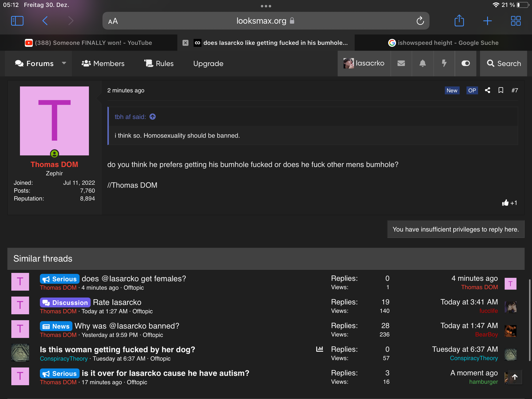Reload the looksmax.org page
Image resolution: width=532 pixels, height=399 pixels.
point(420,21)
